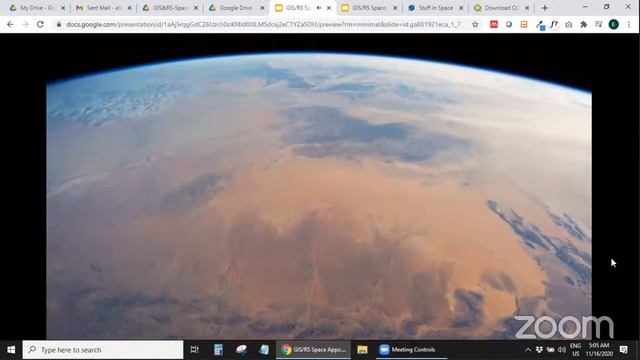The image size is (640, 360).
Task: View site security lock info
Action: point(59,24)
